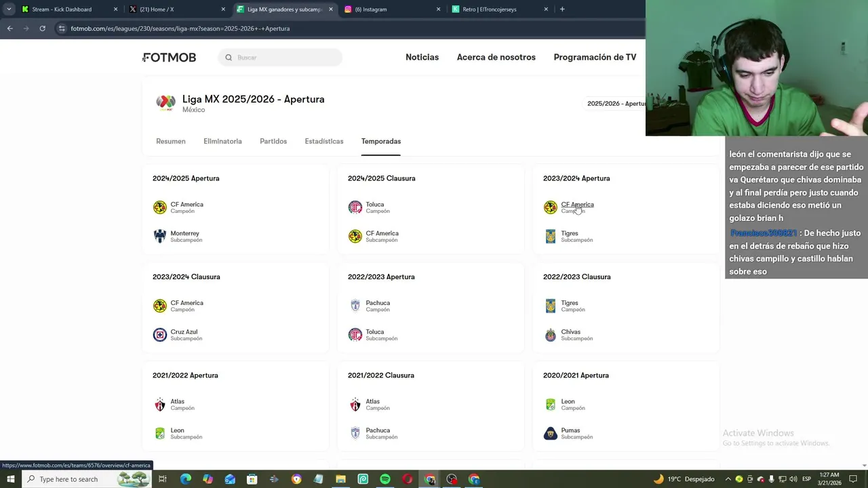This screenshot has width=868, height=488.
Task: Reload the page with browser refresh icon
Action: 42,28
